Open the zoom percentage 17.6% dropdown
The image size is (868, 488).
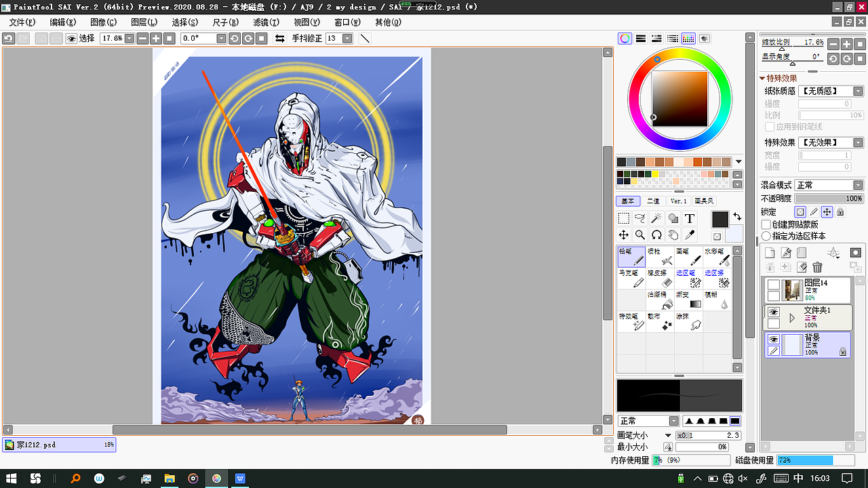tap(129, 39)
